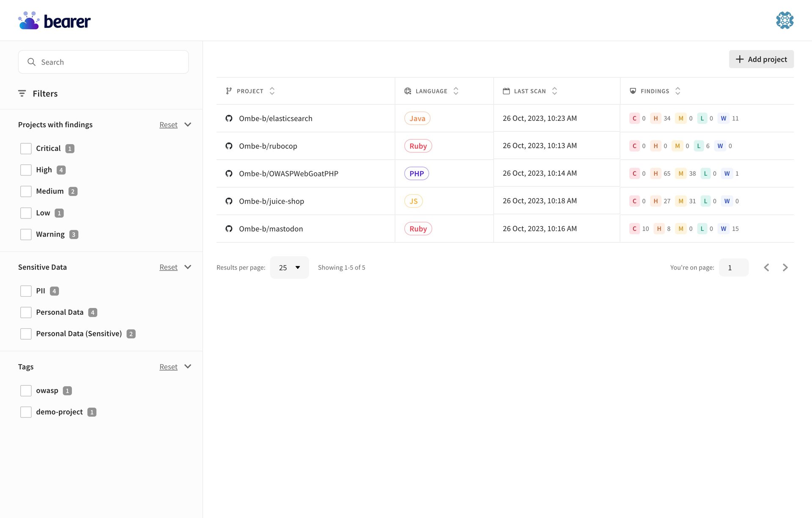Collapse the Tags filter section

click(188, 367)
